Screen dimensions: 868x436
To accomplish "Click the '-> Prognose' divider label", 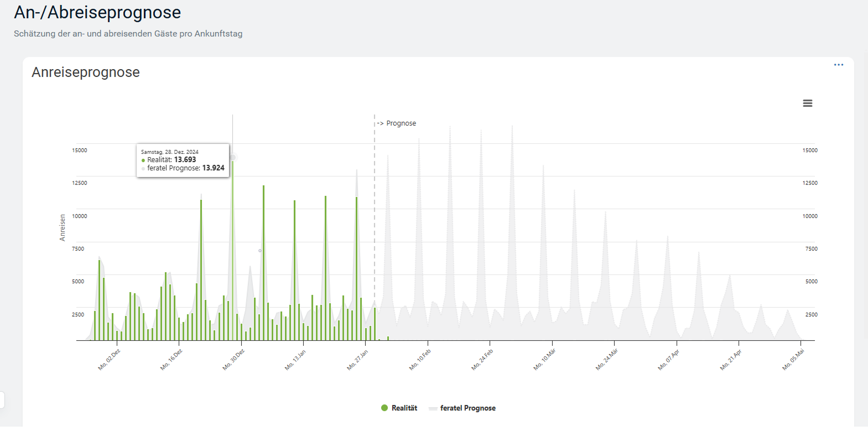I will pyautogui.click(x=397, y=123).
